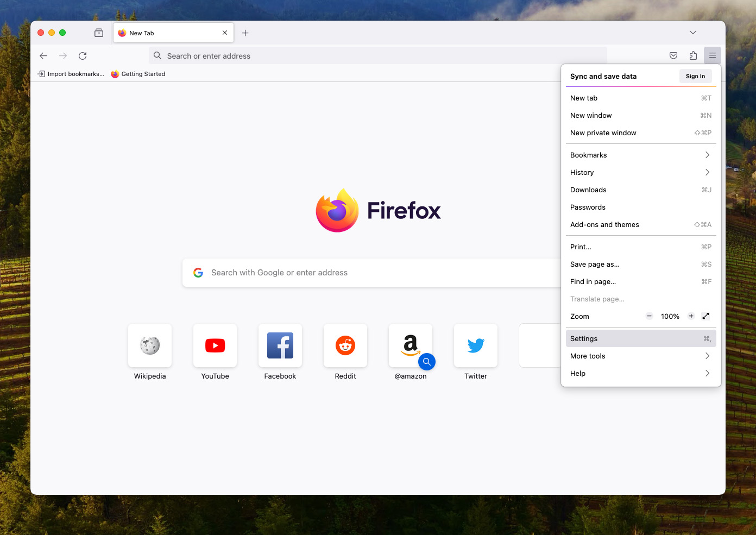This screenshot has width=756, height=535.
Task: Select the New Tab tab
Action: 173,33
